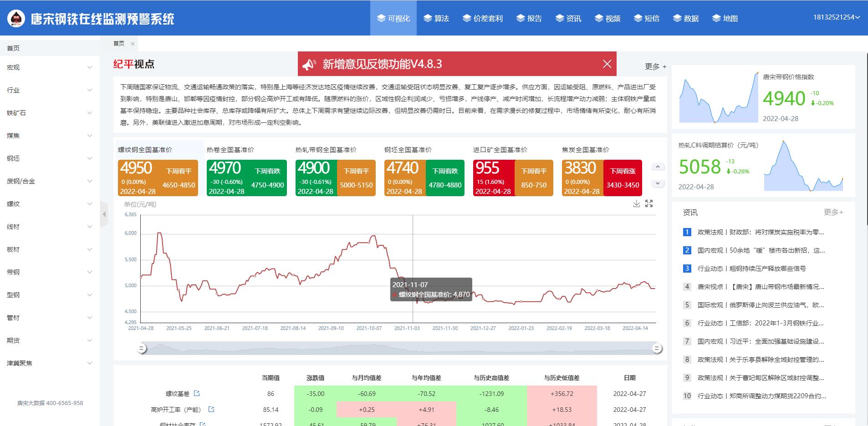Open the 价差套利 menu item
This screenshot has height=426, width=868.
[483, 18]
